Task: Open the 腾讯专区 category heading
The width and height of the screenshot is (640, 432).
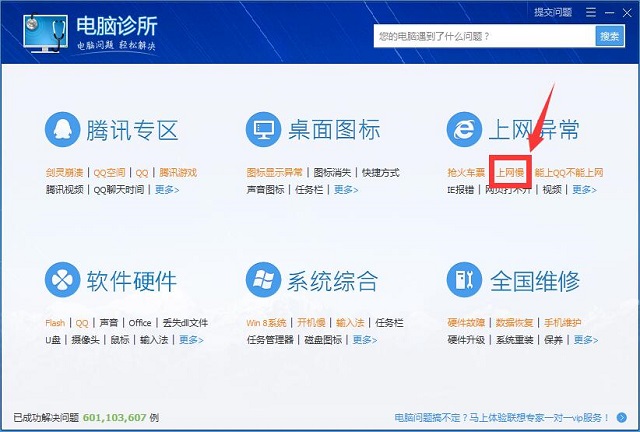Action: pos(132,130)
